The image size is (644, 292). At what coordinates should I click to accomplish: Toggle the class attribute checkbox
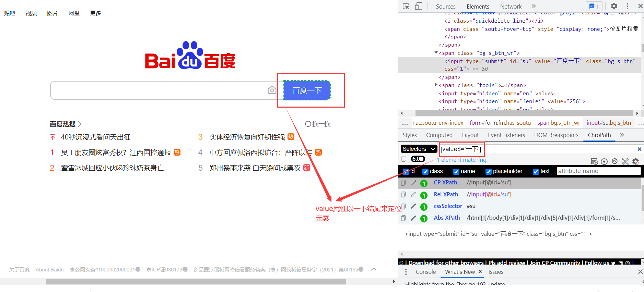tap(425, 171)
